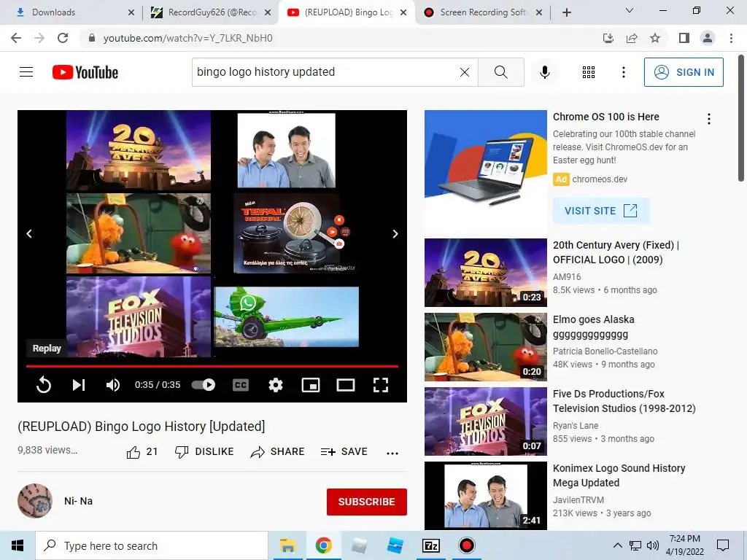Screen dimensions: 747x560
Task: Open the taskbar volume control
Action: click(x=653, y=545)
